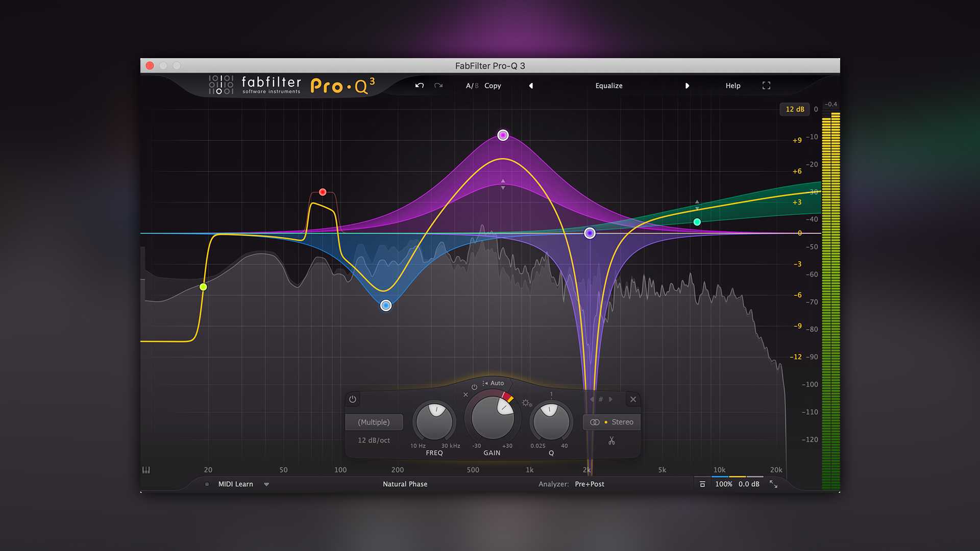Viewport: 980px width, 551px height.
Task: Click the -0.4 peak level readout
Action: click(x=831, y=104)
